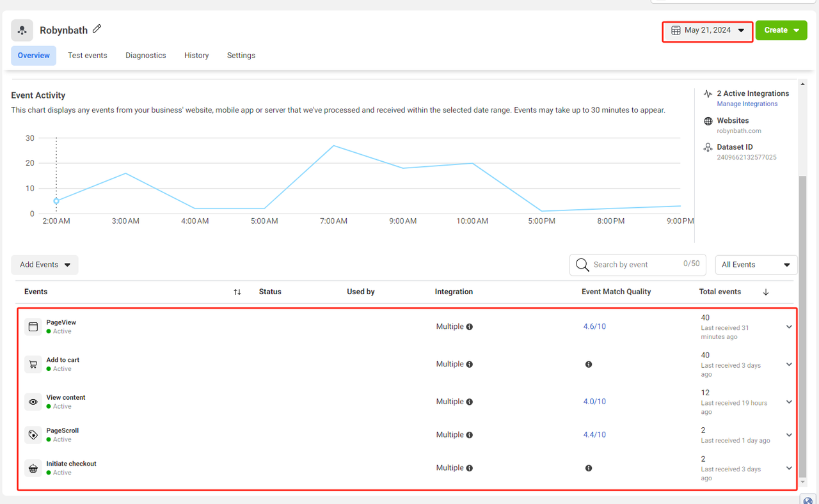The height and width of the screenshot is (504, 819).
Task: Expand the PageView row chevron
Action: (x=789, y=327)
